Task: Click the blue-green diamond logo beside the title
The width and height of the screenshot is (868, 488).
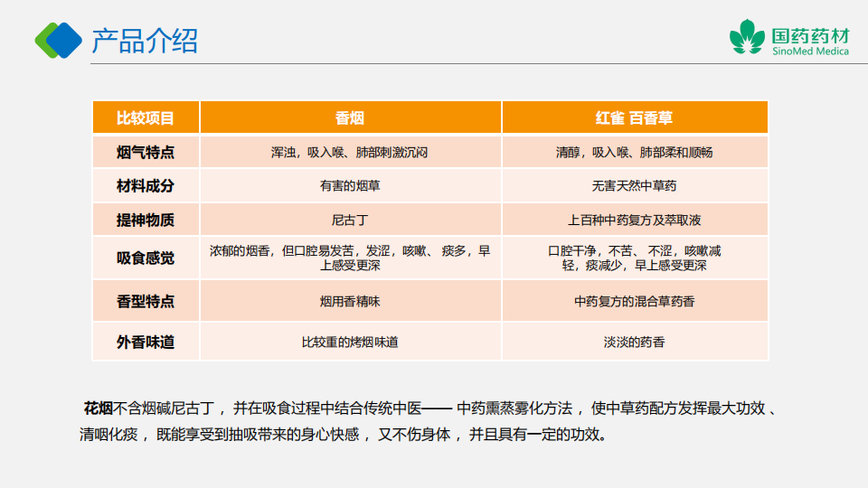Action: [x=58, y=39]
